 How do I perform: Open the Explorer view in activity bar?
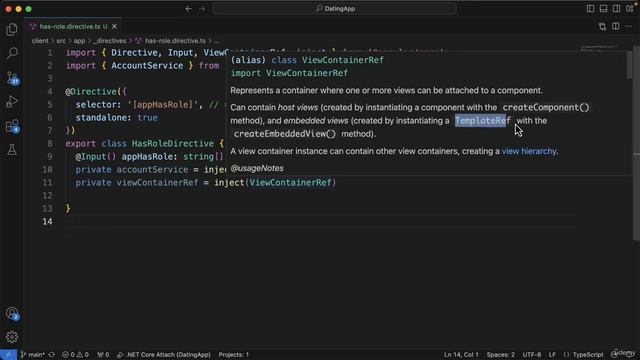[12, 29]
